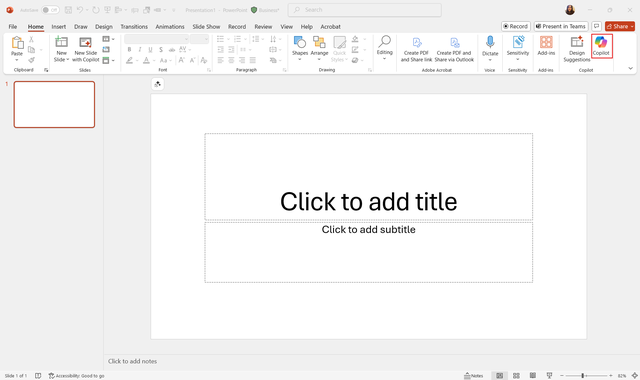Image resolution: width=640 pixels, height=380 pixels.
Task: Click the Redo/Repeat icon in title bar
Action: [96, 10]
